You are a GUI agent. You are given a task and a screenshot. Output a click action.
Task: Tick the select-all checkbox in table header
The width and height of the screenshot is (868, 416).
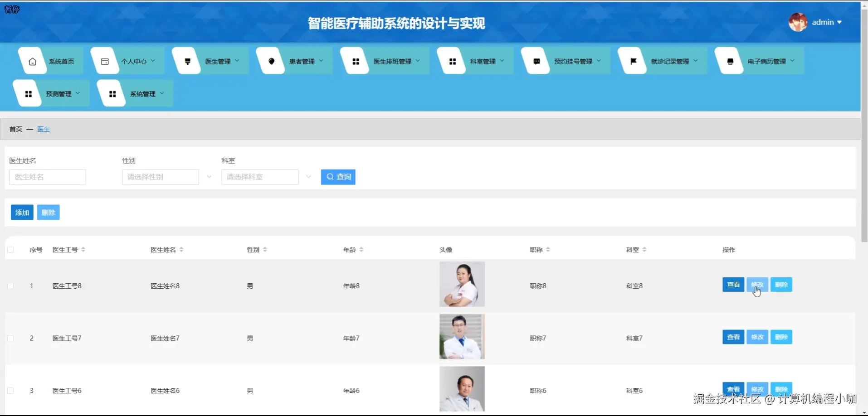coord(10,250)
